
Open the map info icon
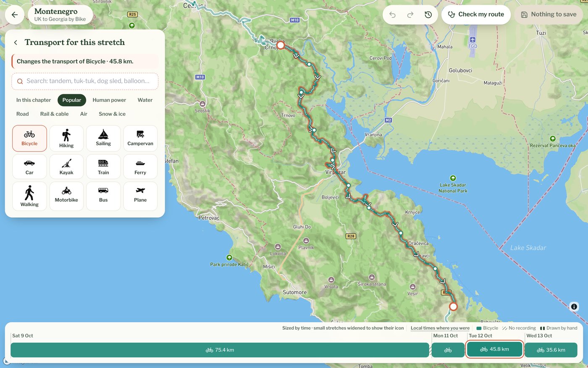pos(574,307)
